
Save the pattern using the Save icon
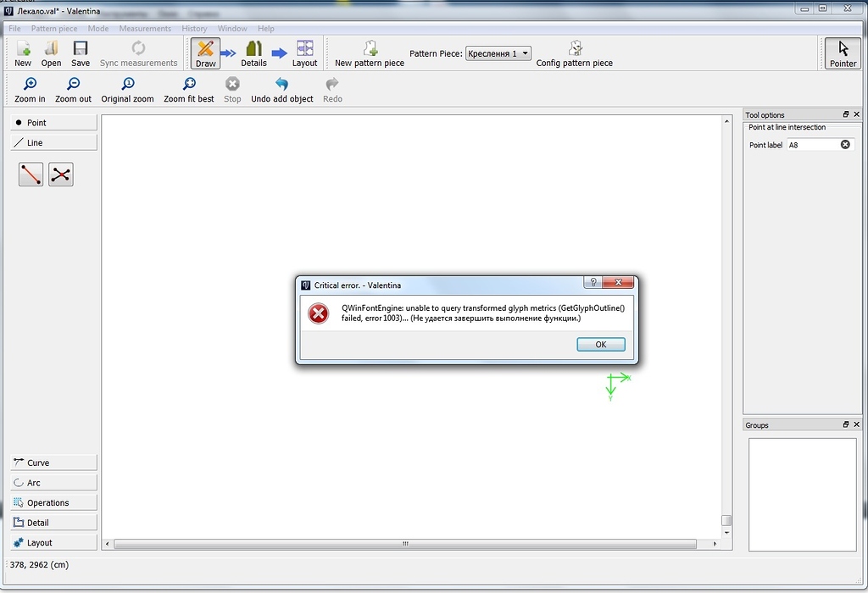[80, 53]
